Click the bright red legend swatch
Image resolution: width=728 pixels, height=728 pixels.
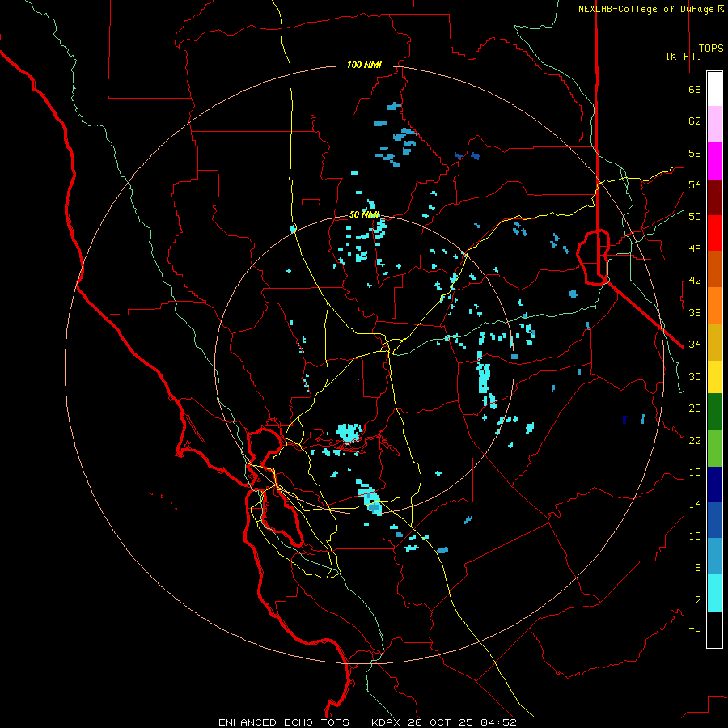[714, 233]
